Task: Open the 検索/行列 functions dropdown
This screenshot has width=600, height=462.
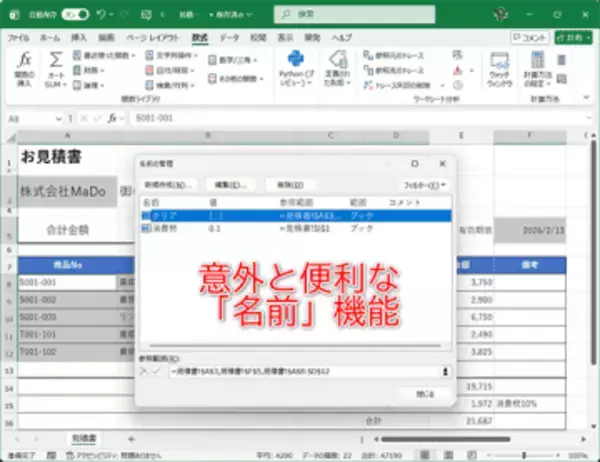Action: pyautogui.click(x=170, y=85)
